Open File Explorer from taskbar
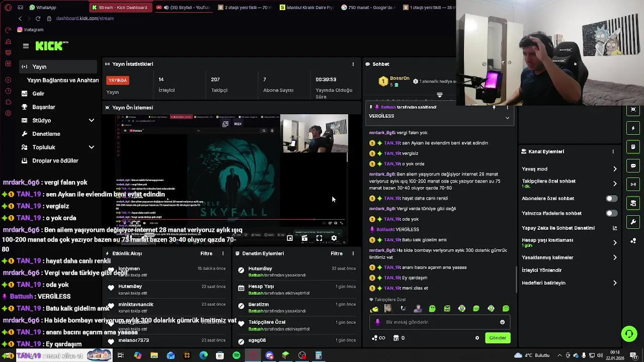The image size is (644, 362). (x=154, y=355)
